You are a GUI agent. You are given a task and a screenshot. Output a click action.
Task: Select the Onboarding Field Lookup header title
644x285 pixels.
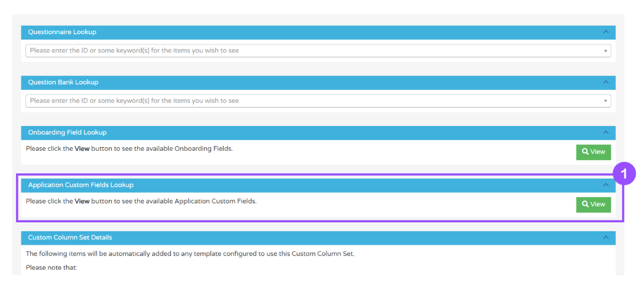[67, 132]
